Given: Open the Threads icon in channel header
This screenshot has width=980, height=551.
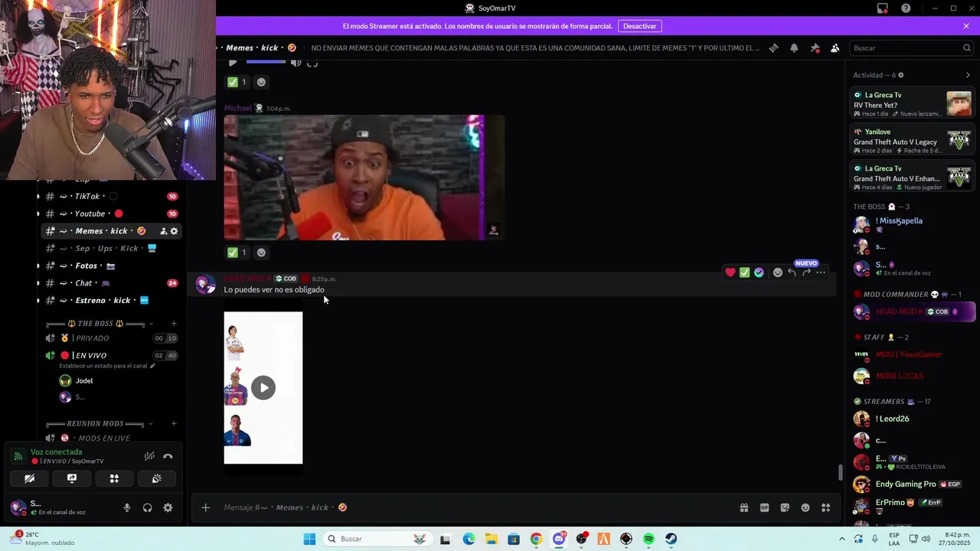Looking at the screenshot, I should 773,48.
